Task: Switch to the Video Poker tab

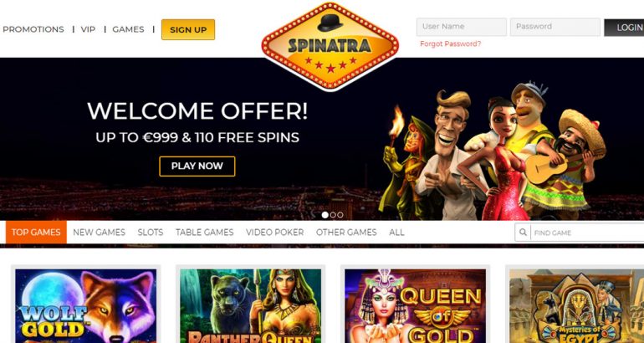Action: point(275,233)
